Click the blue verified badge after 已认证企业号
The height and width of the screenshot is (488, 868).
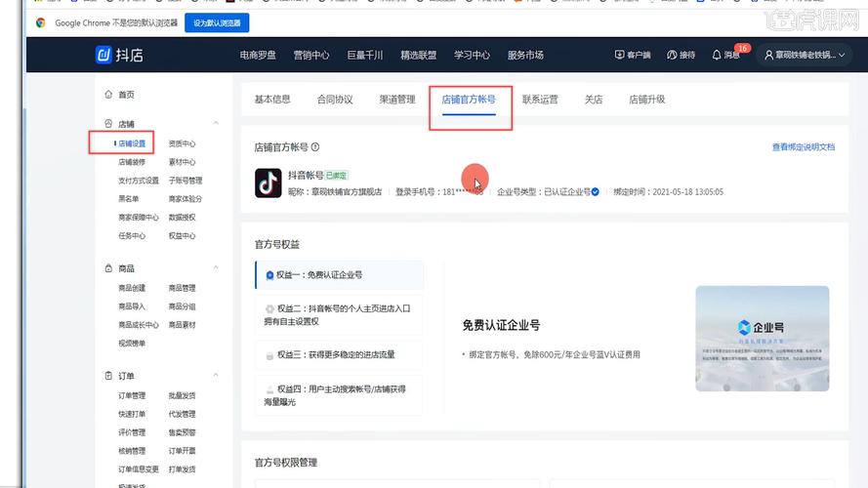coord(595,191)
